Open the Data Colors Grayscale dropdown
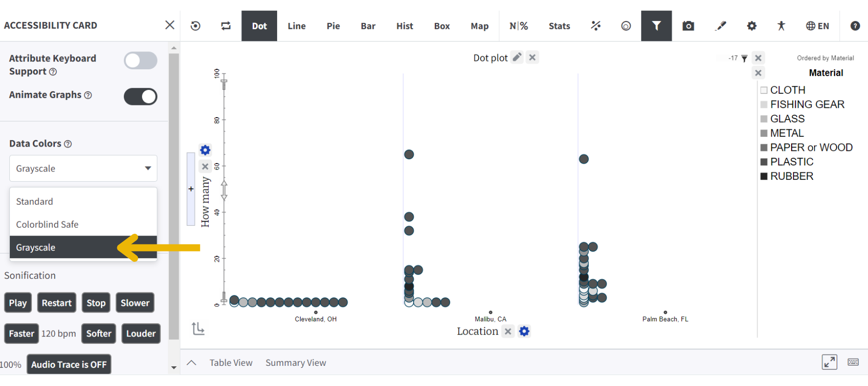The height and width of the screenshot is (386, 868). tap(83, 168)
